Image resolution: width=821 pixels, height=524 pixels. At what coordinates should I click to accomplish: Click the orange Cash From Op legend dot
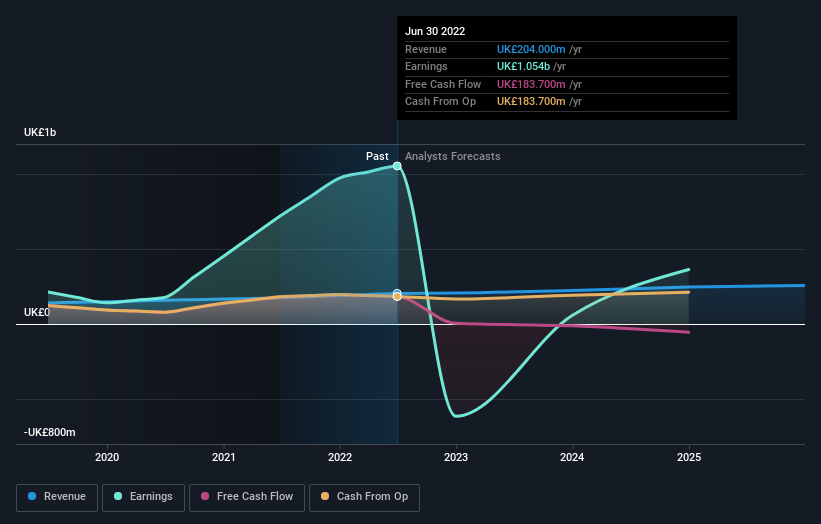(325, 496)
